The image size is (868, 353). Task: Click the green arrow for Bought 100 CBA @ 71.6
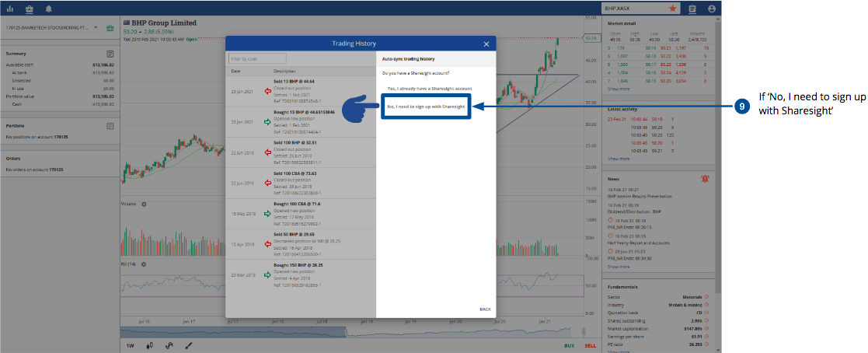267,213
